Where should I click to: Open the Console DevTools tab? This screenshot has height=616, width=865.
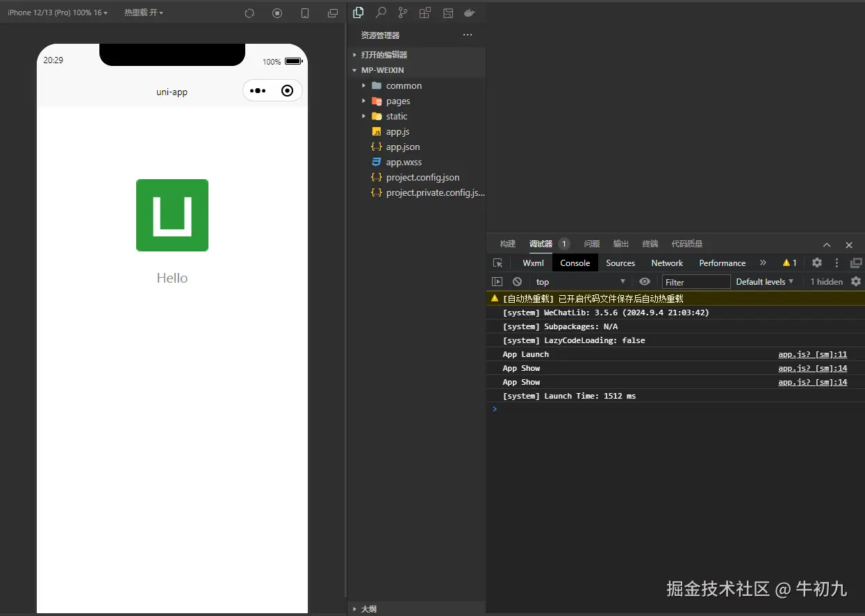pos(575,263)
